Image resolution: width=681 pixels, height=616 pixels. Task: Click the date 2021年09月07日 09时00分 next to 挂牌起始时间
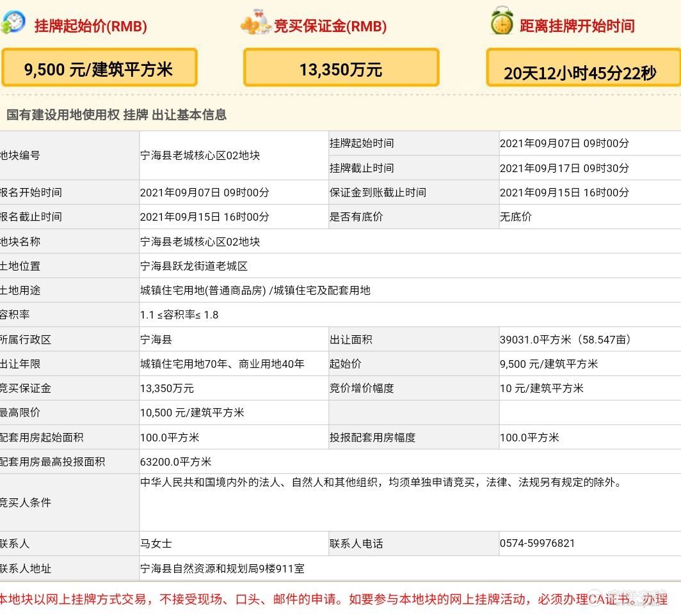pos(564,143)
